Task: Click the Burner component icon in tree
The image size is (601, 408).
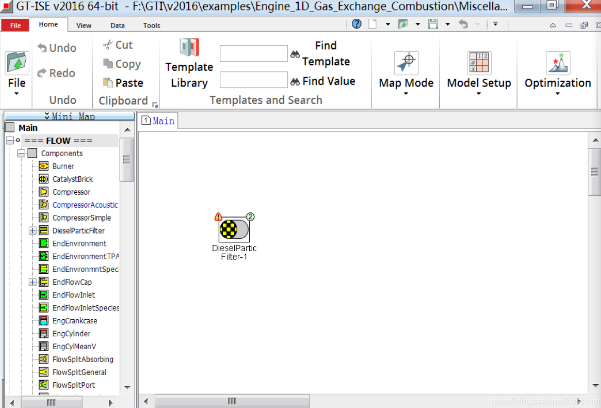Action: (x=44, y=166)
